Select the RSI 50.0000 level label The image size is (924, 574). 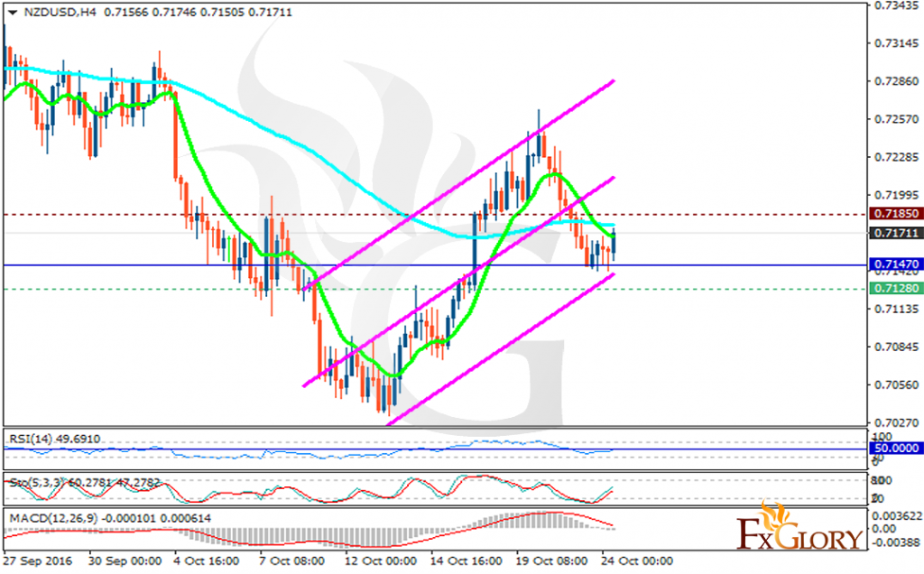click(896, 449)
